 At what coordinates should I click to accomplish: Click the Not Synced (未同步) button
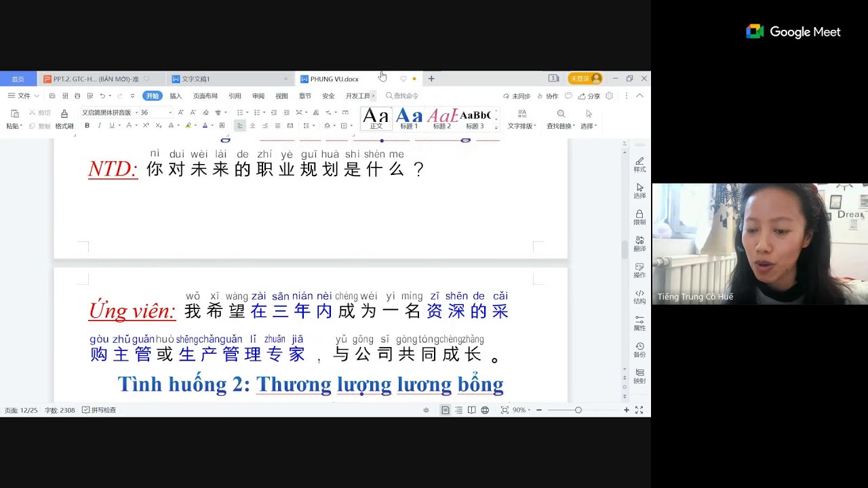[517, 96]
